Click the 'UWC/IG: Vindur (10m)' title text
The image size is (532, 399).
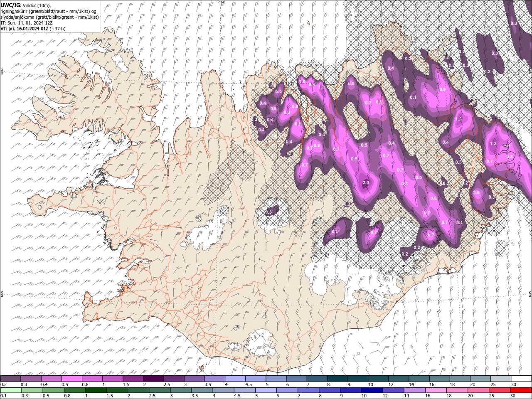point(25,5)
